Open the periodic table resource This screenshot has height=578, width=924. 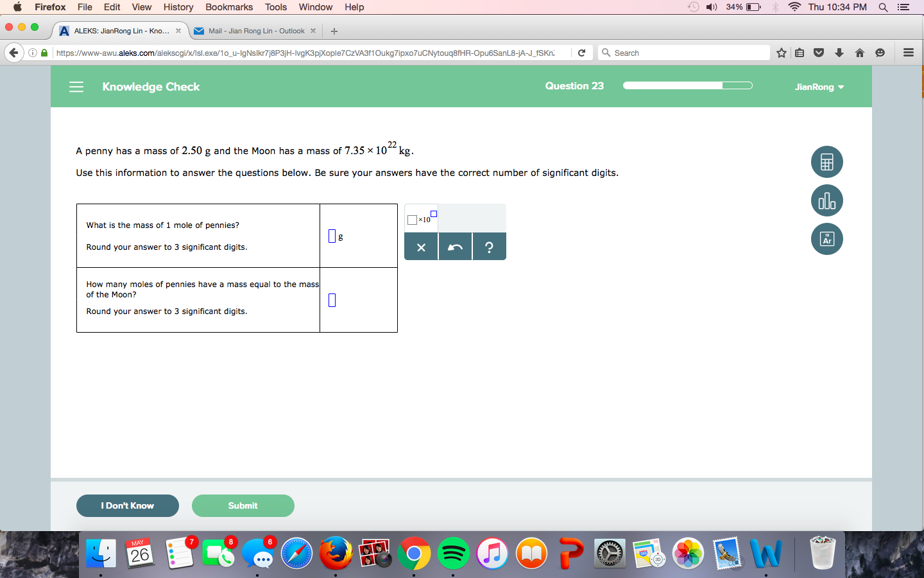(826, 239)
